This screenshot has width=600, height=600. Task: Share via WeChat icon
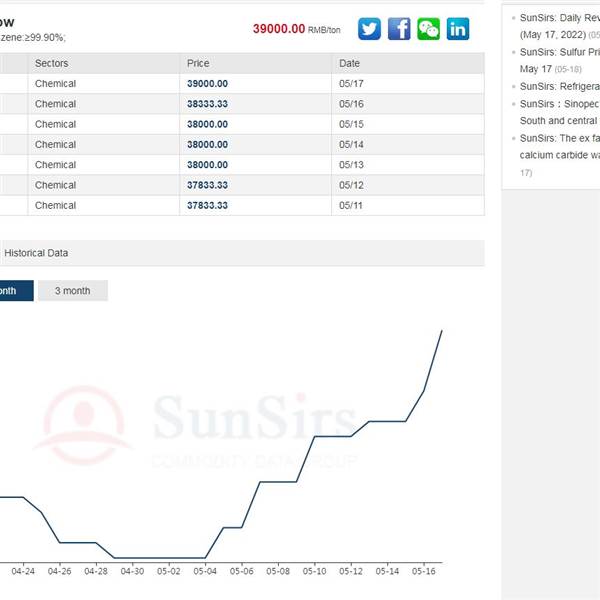click(x=428, y=29)
